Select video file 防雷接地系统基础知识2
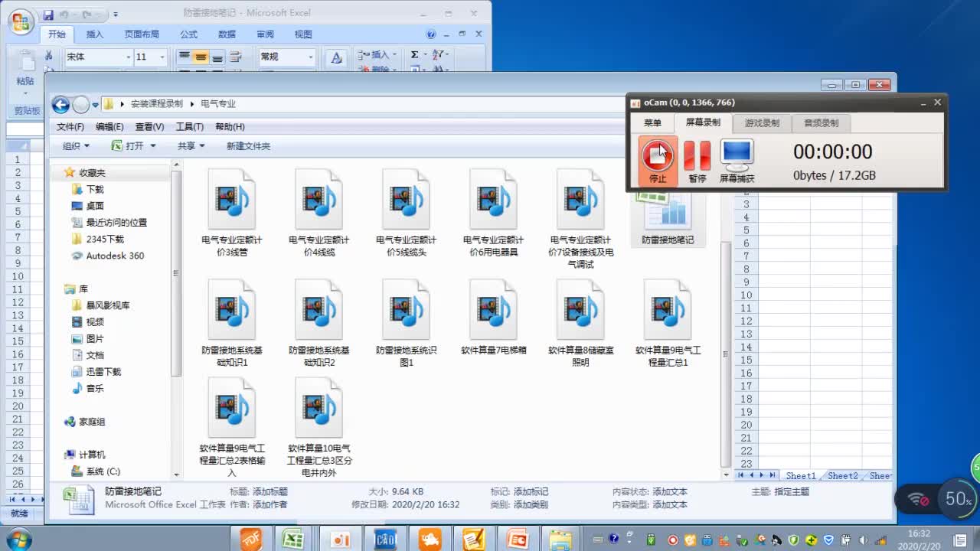Screen dimensions: 980x551 point(319,322)
